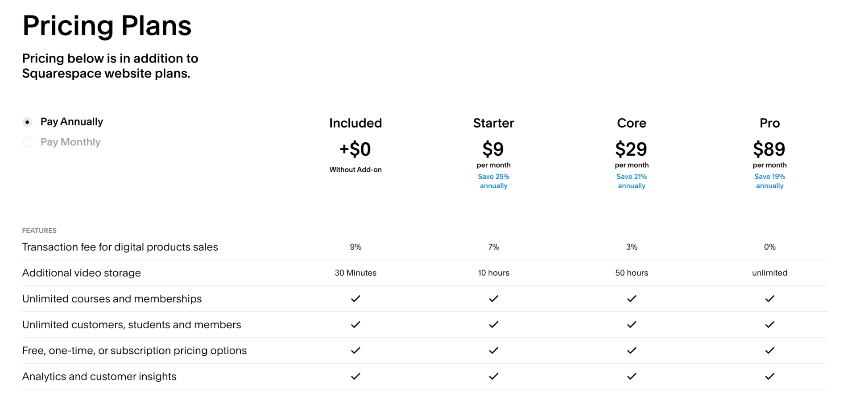The image size is (868, 397).
Task: Click the Transaction fee for digital products sales row
Action: [120, 247]
